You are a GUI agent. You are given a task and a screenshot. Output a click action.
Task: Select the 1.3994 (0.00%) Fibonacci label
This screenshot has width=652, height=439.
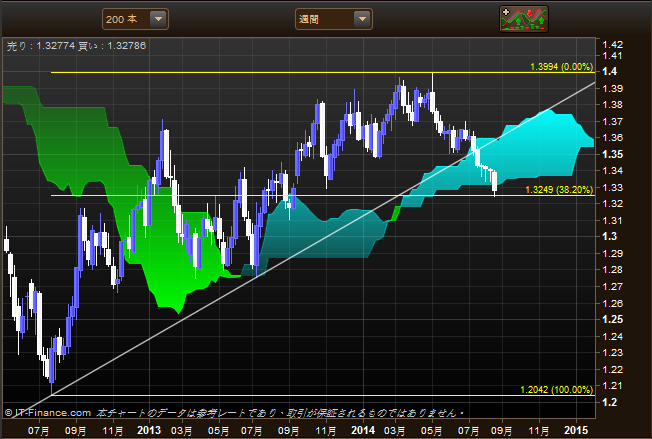(561, 67)
